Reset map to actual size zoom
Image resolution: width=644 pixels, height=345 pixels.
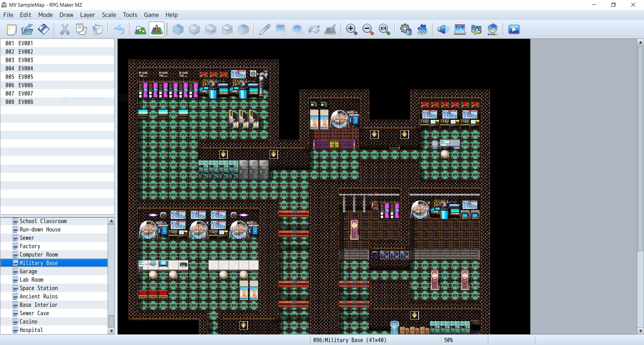pos(384,29)
